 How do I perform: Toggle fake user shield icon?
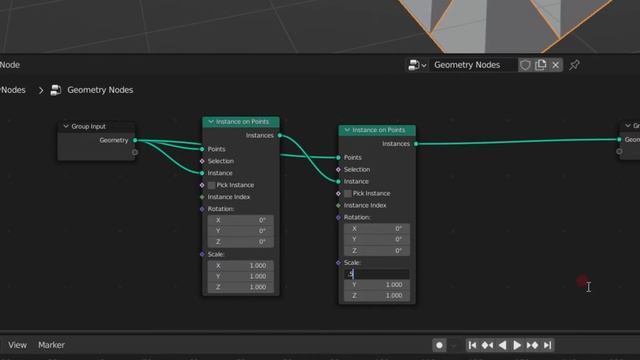click(525, 65)
